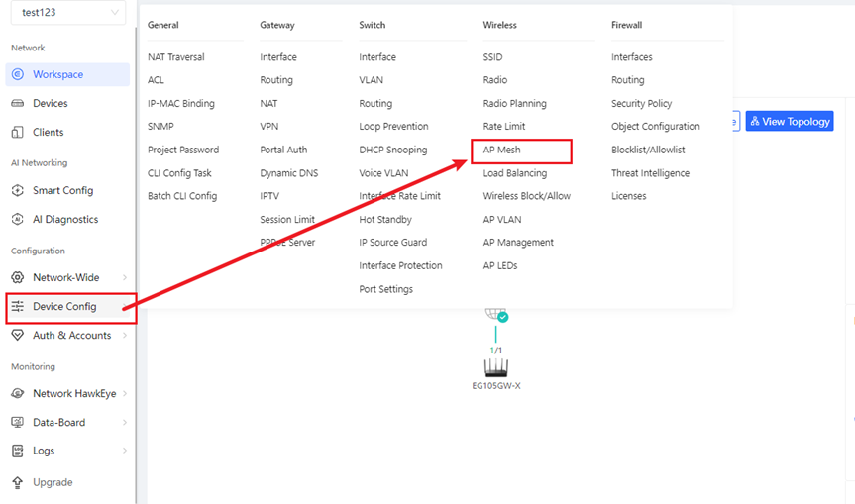Screen dimensions: 855x504
Task: Open the Workspace menu item
Action: click(67, 74)
